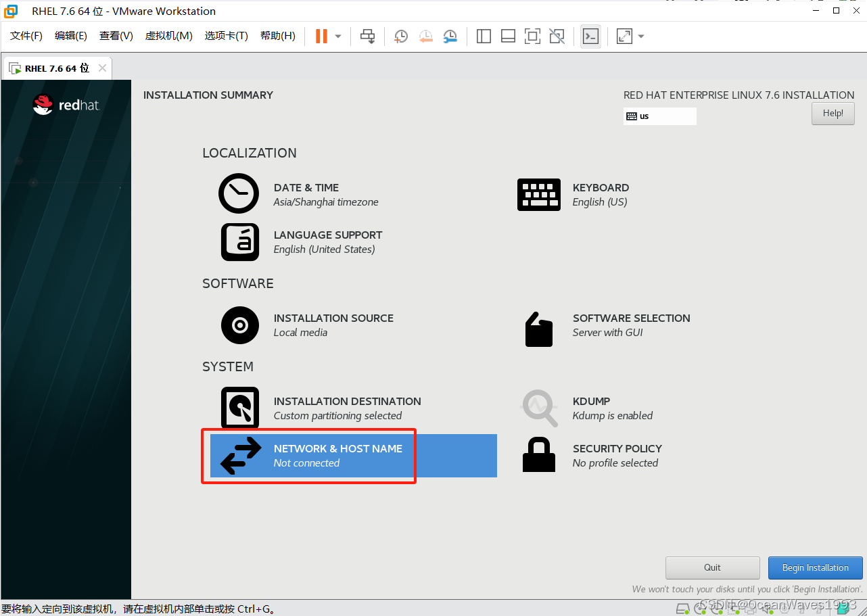Click the Unity mode toolbar icon
This screenshot has height=616, width=867.
point(557,36)
